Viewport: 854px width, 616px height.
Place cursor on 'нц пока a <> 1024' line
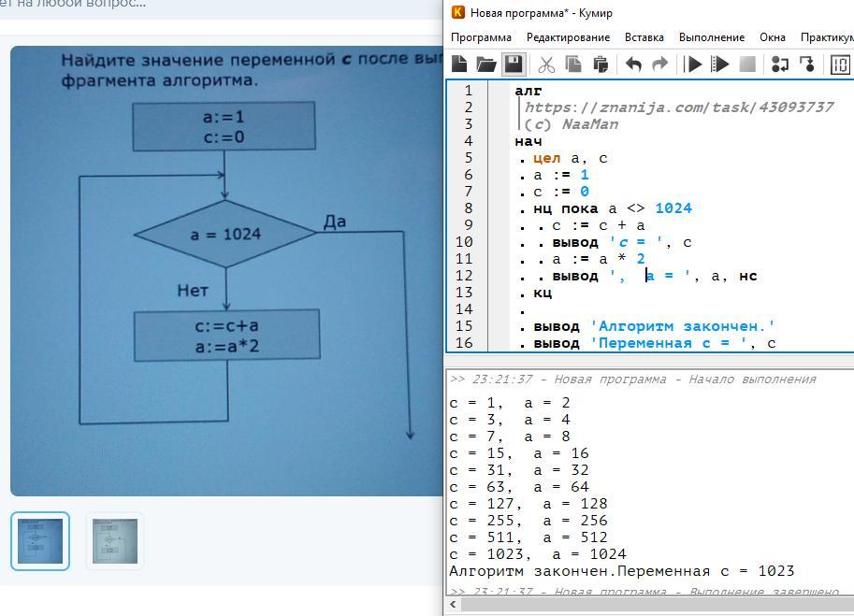click(612, 208)
